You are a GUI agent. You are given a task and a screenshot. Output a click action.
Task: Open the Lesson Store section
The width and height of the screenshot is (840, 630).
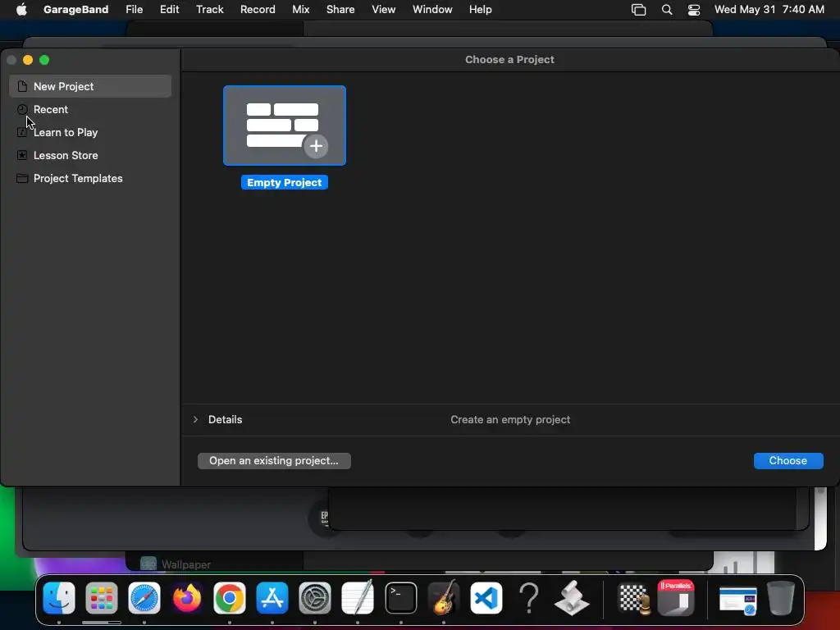[x=90, y=155]
